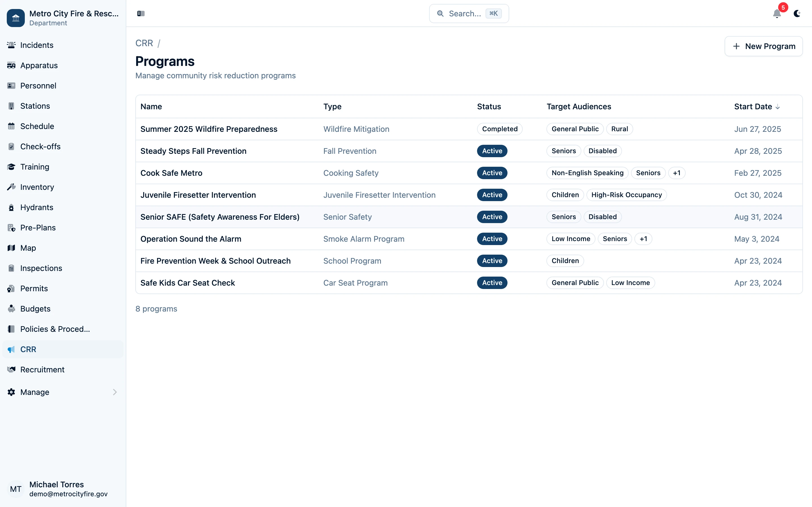
Task: Expand the Manage menu chevron
Action: pos(115,392)
